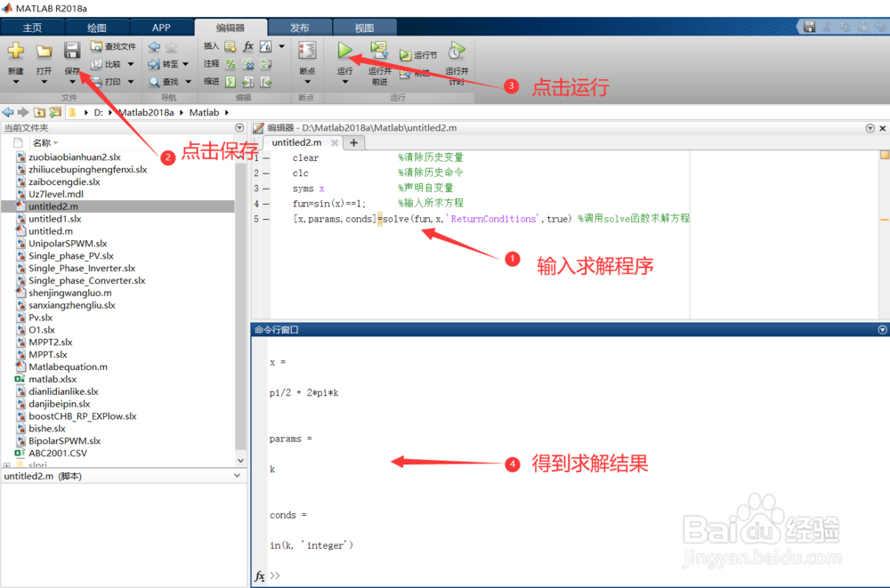Select file shenjingwangluo.m in file list

(x=69, y=293)
